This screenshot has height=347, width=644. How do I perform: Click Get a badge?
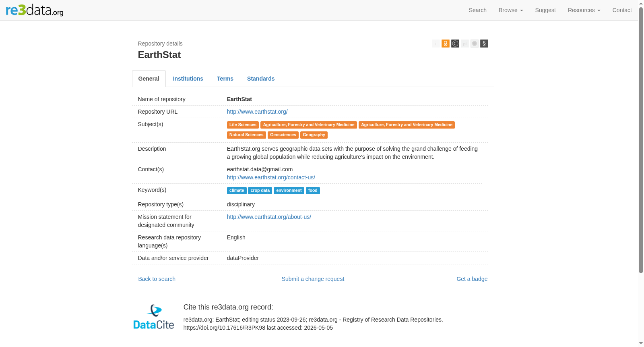472,279
